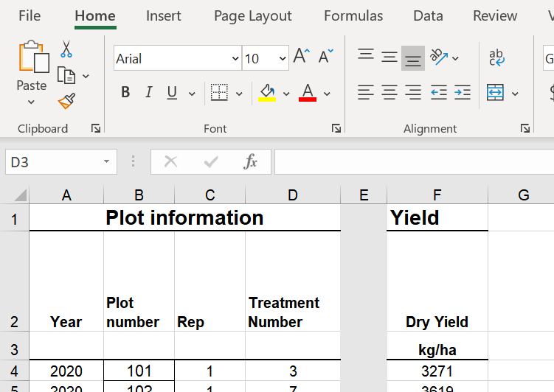Open the font name dropdown showing Arial

pyautogui.click(x=235, y=59)
